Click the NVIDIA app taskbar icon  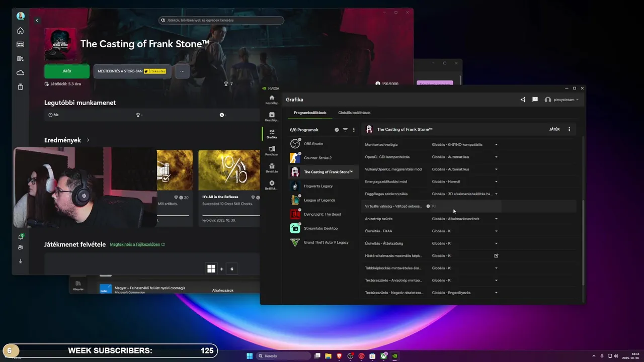[x=395, y=356]
